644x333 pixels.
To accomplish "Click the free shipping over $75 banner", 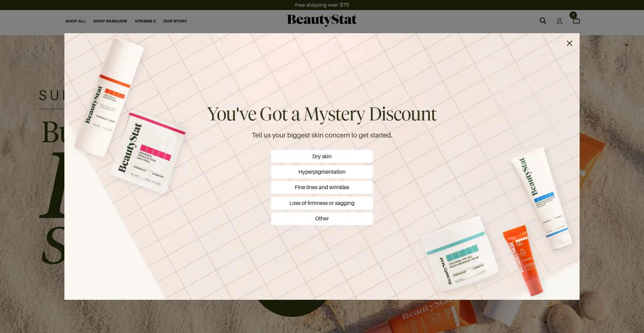I will point(322,5).
